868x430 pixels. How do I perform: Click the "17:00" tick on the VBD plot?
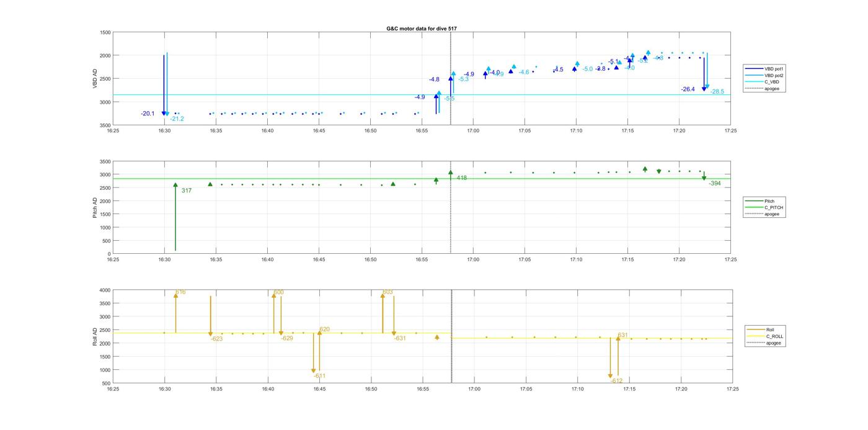(x=473, y=131)
